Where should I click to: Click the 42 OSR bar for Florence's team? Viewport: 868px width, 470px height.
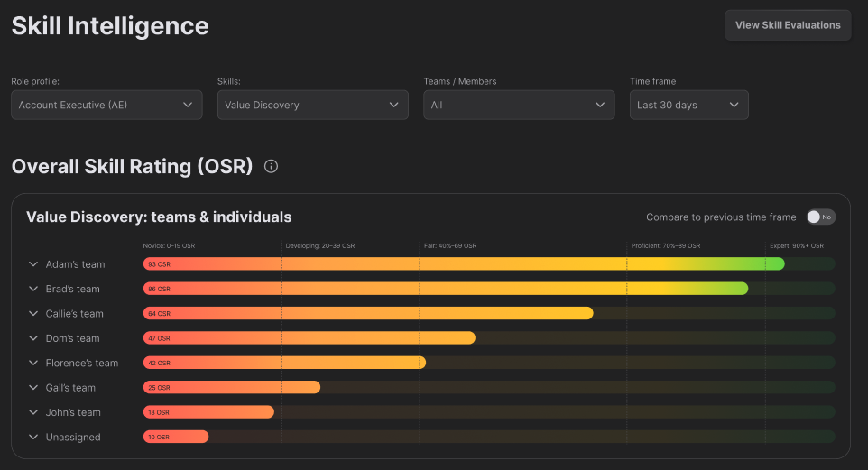[284, 363]
